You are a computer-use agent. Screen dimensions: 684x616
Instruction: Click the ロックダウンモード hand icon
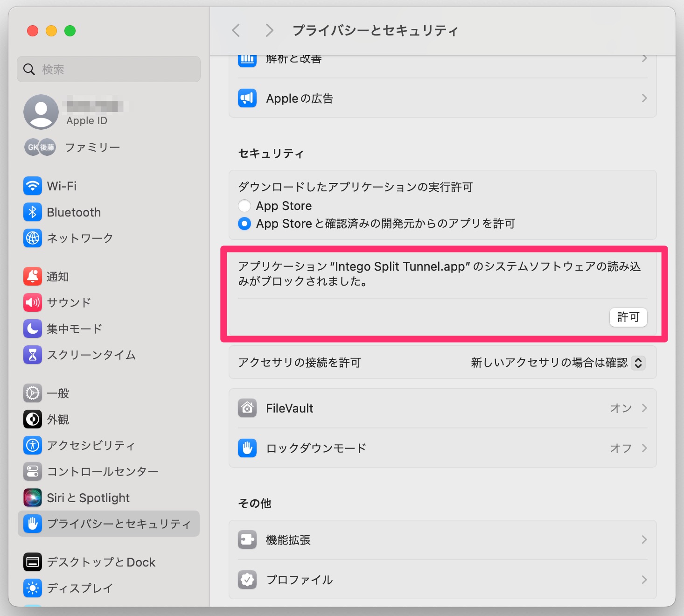[247, 448]
